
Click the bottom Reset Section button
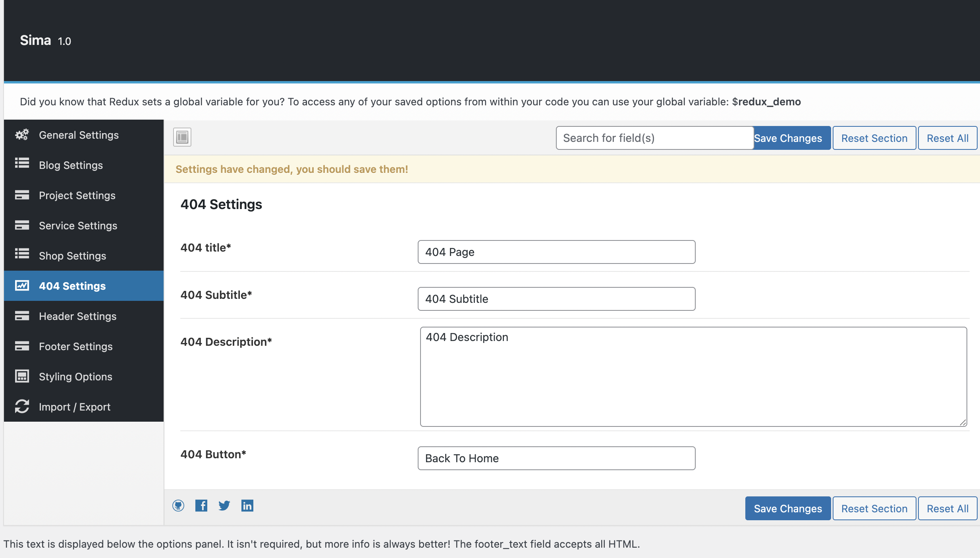(x=874, y=508)
